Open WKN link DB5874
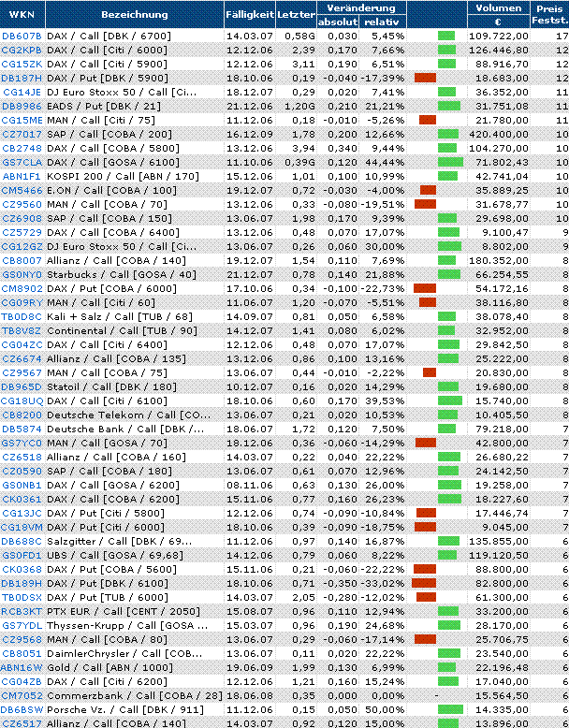The width and height of the screenshot is (569, 728). tap(22, 429)
